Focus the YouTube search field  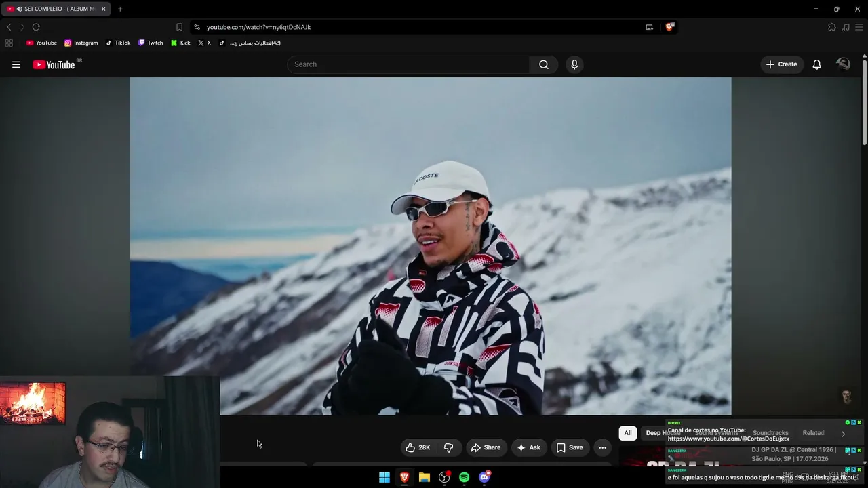coord(408,64)
